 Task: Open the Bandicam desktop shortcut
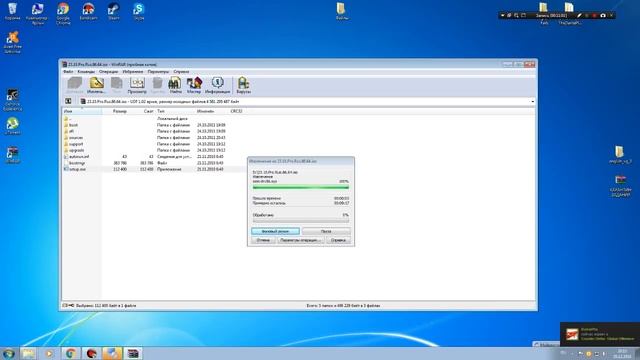coord(88,11)
